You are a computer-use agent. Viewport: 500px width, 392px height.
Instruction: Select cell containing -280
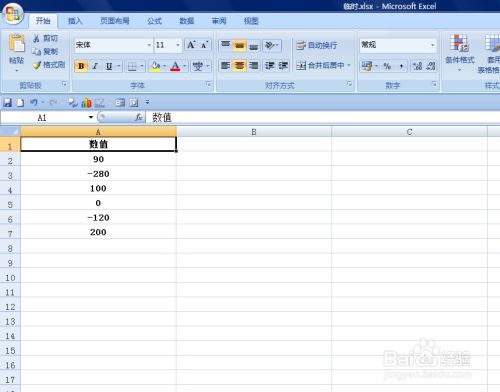[x=98, y=174]
